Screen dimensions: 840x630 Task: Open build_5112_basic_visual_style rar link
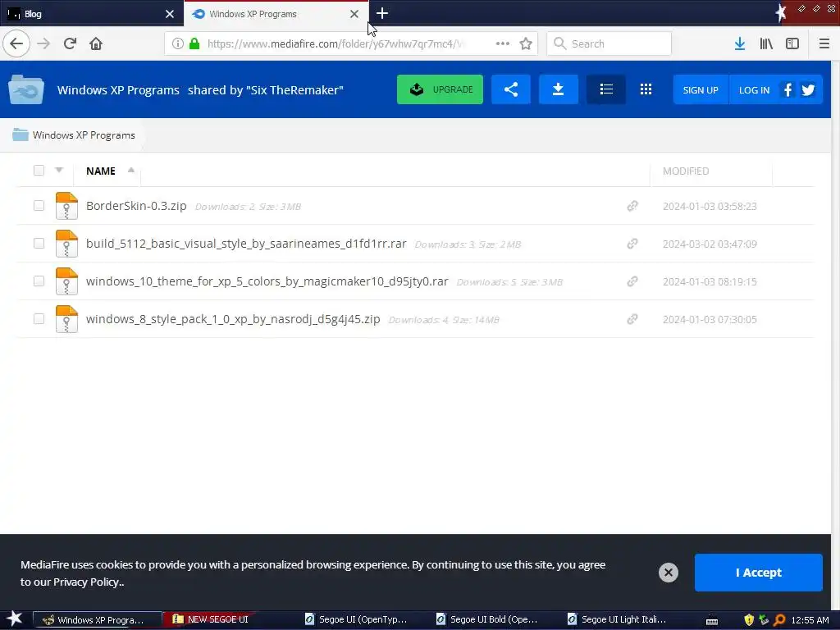coord(246,243)
